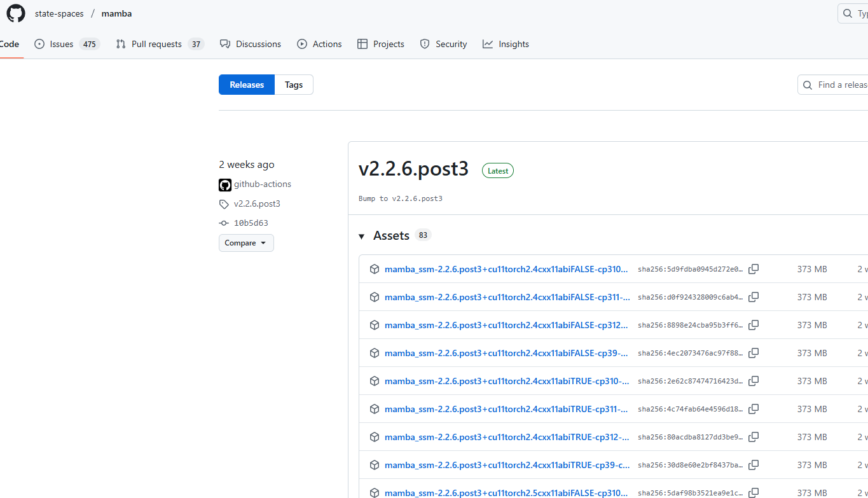868x498 pixels.
Task: Open the Discussions tab
Action: [251, 44]
